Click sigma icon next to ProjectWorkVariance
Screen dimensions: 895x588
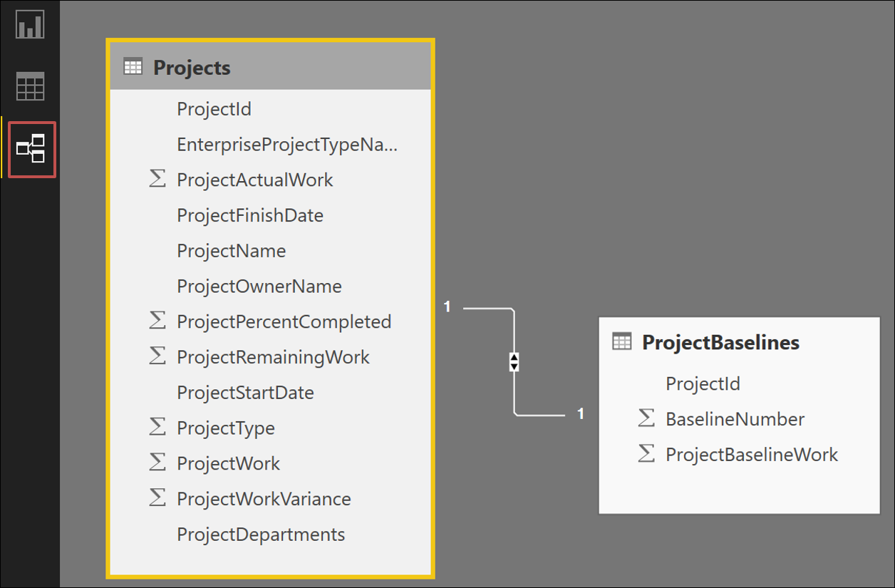[x=157, y=497]
